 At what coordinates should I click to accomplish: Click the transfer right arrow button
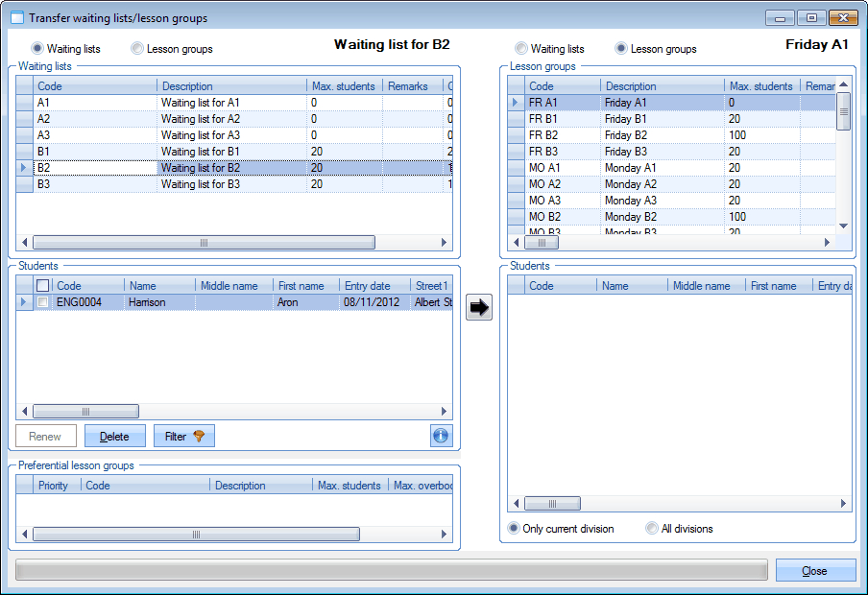tap(478, 308)
